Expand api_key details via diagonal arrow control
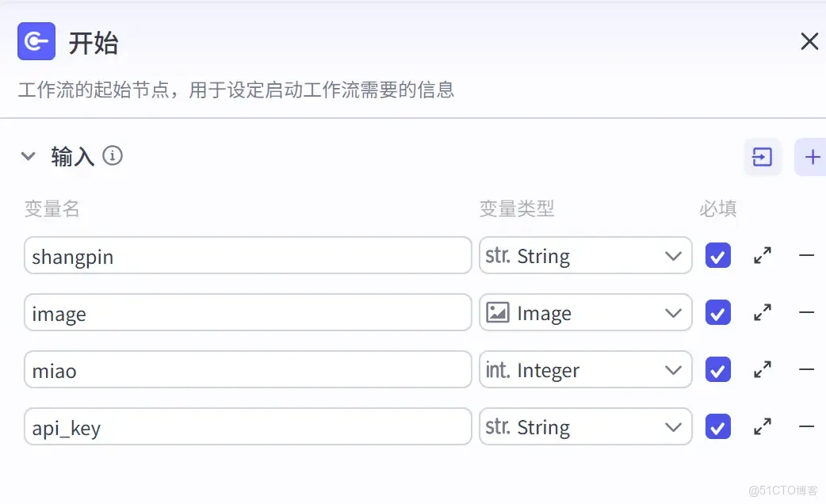This screenshot has width=826, height=504. (762, 426)
